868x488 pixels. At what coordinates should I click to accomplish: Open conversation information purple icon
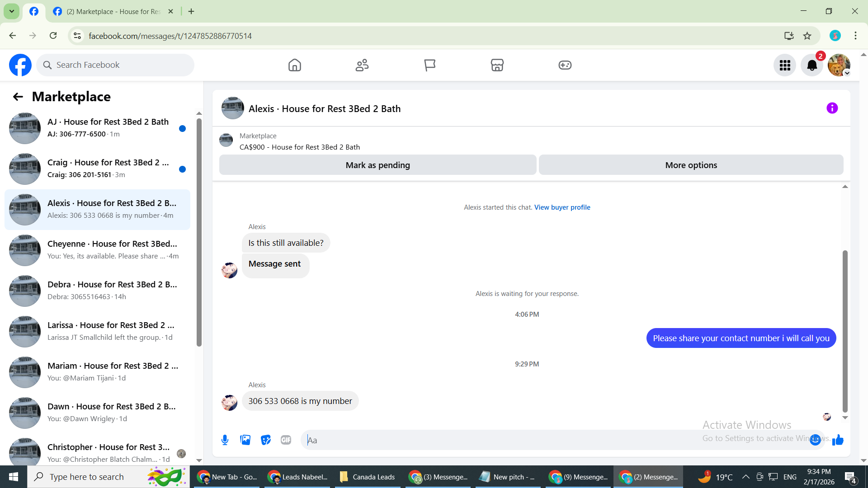point(832,108)
